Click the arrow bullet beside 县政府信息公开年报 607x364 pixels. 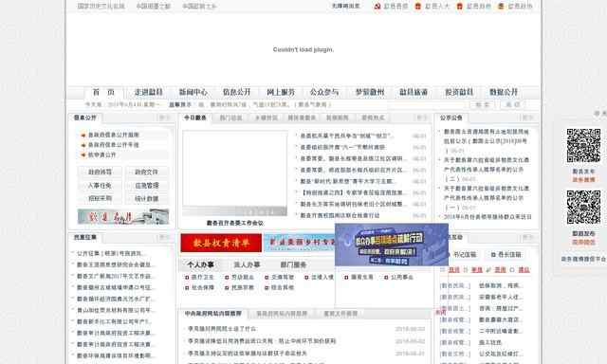click(83, 145)
